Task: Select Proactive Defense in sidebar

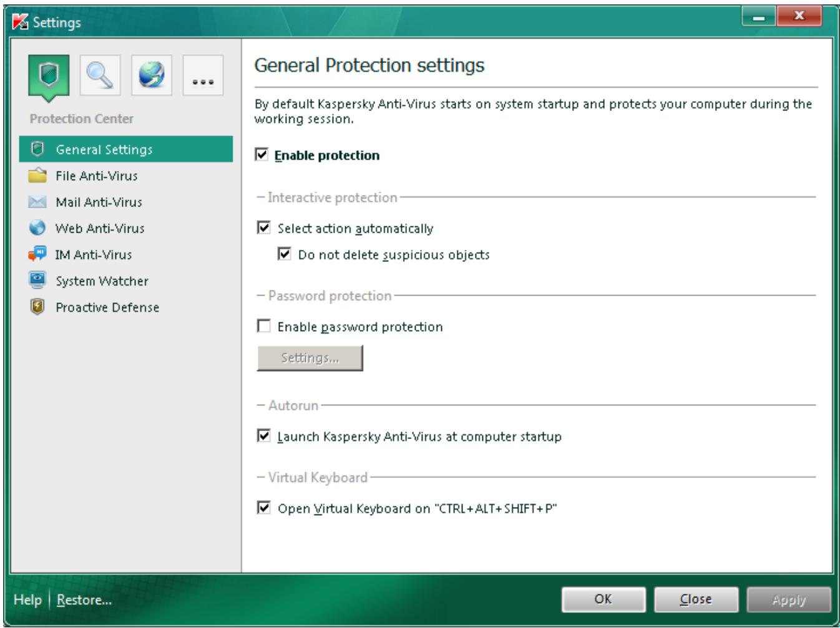Action: click(x=126, y=306)
